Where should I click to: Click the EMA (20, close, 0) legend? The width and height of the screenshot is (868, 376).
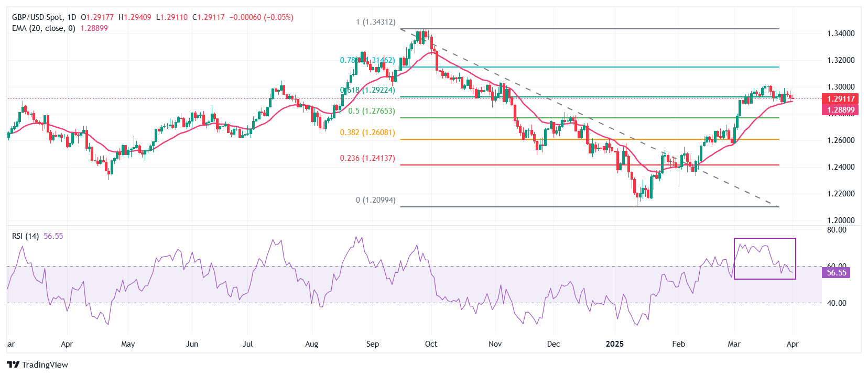(44, 28)
